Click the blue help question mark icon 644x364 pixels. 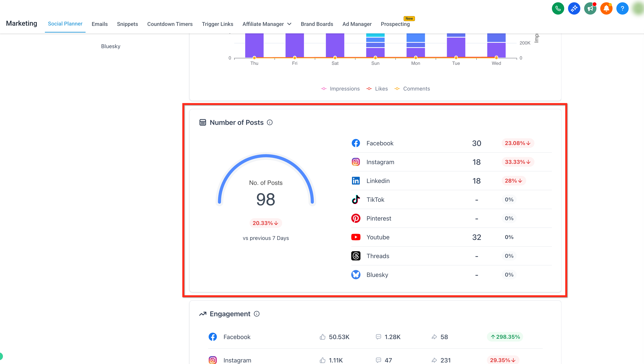(x=623, y=9)
